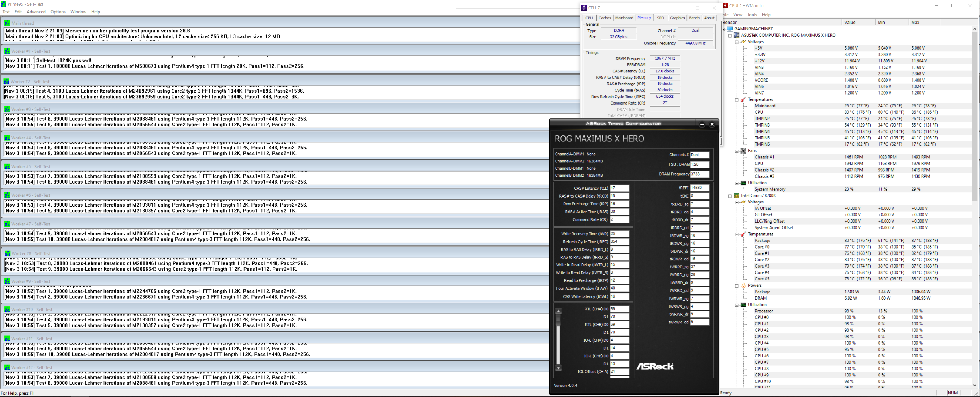
Task: Open the Advanced menu in Prime95
Action: pyautogui.click(x=36, y=12)
